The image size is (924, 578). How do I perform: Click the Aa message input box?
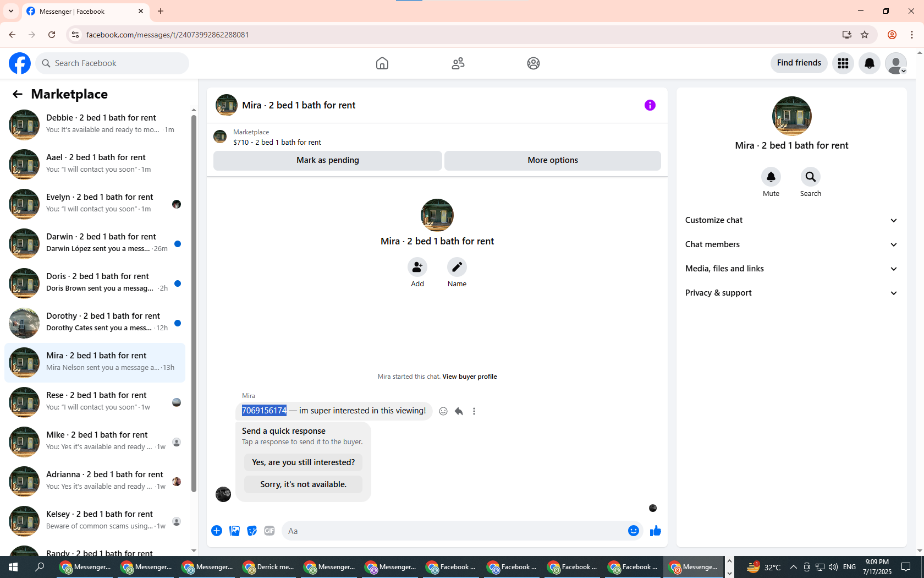click(x=453, y=531)
